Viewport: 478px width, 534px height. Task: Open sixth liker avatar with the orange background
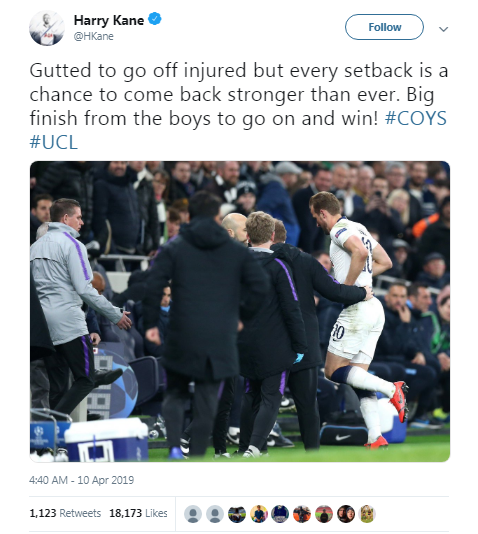302,514
